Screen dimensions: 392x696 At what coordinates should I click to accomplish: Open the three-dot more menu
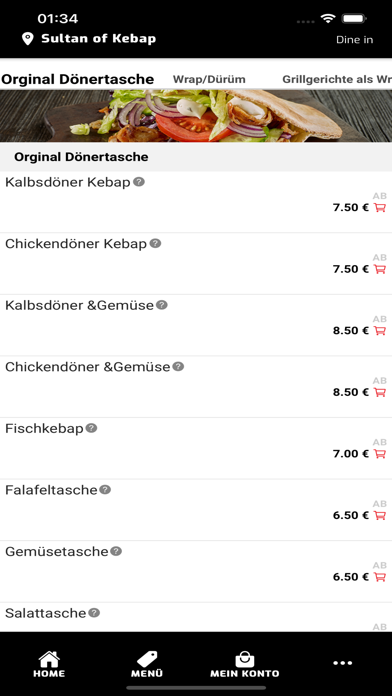pyautogui.click(x=343, y=663)
